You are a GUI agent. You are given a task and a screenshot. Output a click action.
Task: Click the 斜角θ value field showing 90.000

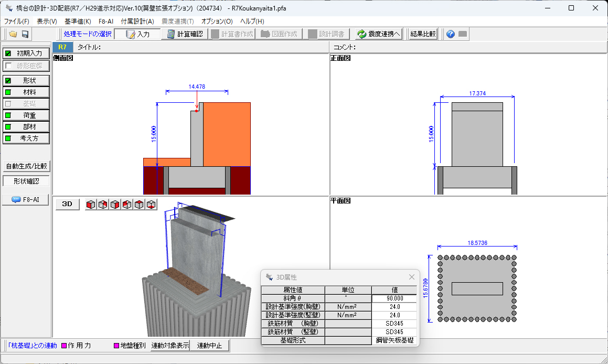[394, 298]
